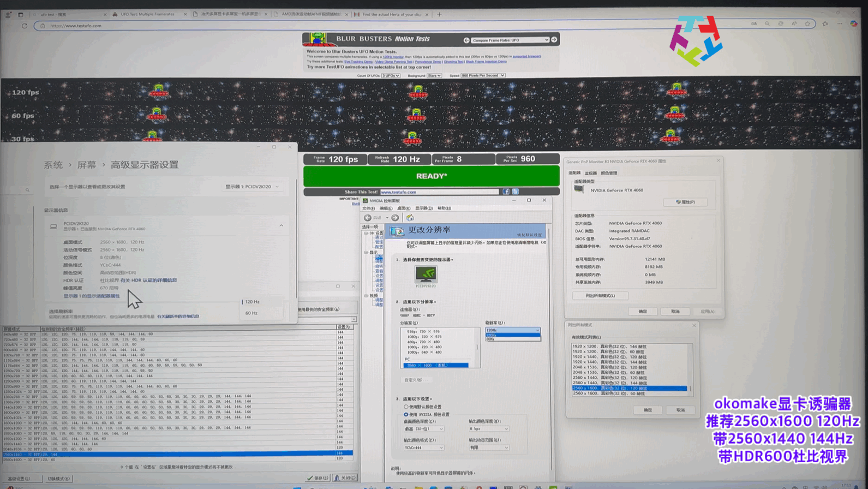
Task: Open the NVIDIA refresh rate 120Hz combo box
Action: pos(513,330)
